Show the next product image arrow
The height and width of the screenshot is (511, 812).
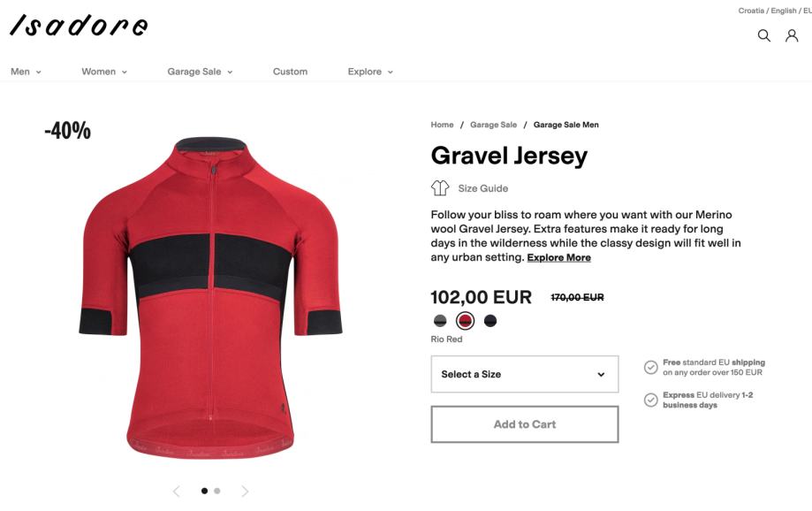[x=245, y=491]
